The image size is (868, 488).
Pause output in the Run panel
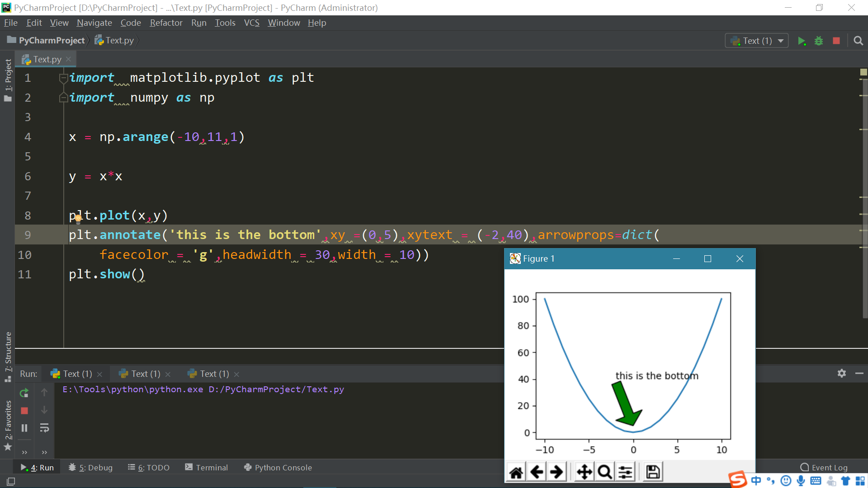tap(24, 428)
